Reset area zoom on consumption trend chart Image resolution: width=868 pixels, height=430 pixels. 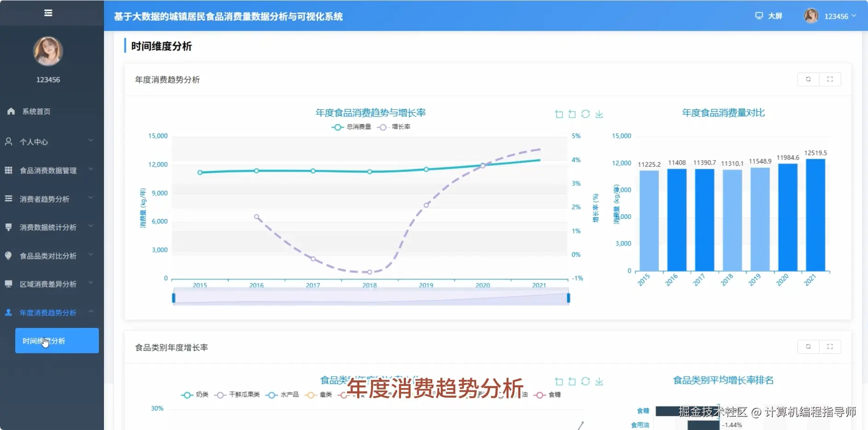pyautogui.click(x=572, y=114)
